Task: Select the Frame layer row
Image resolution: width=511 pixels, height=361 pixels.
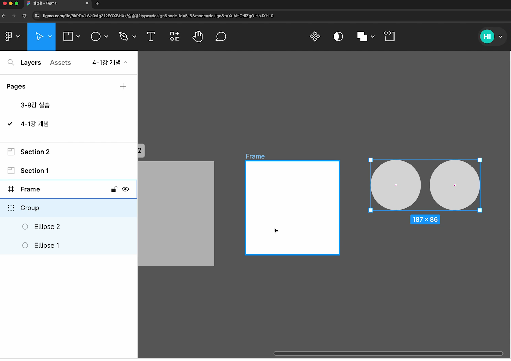Action: click(x=69, y=189)
